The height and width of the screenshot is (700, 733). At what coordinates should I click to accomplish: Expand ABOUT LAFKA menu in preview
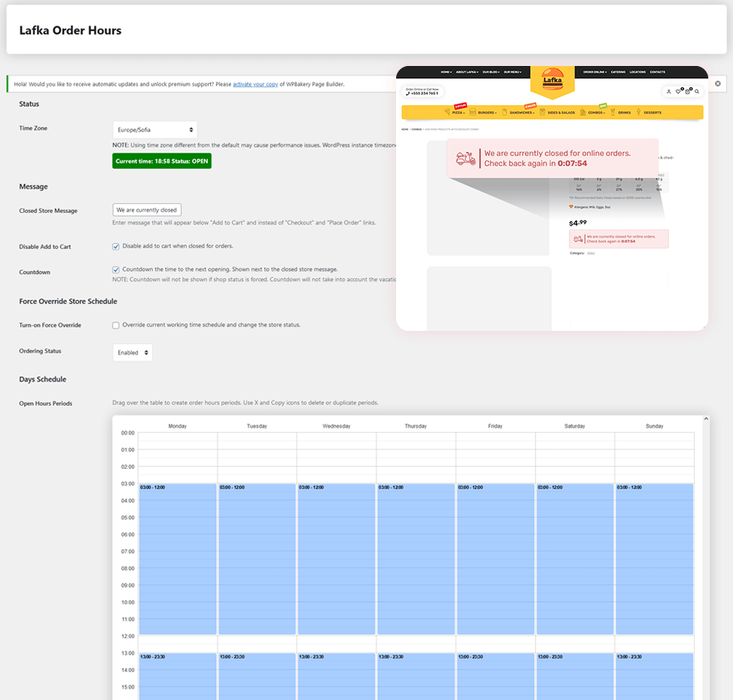pyautogui.click(x=467, y=72)
